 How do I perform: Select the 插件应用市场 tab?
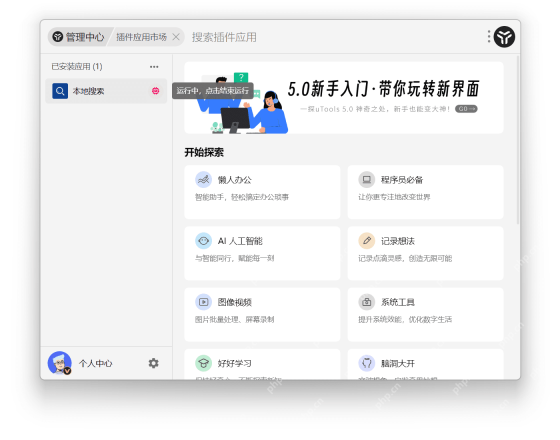(141, 37)
